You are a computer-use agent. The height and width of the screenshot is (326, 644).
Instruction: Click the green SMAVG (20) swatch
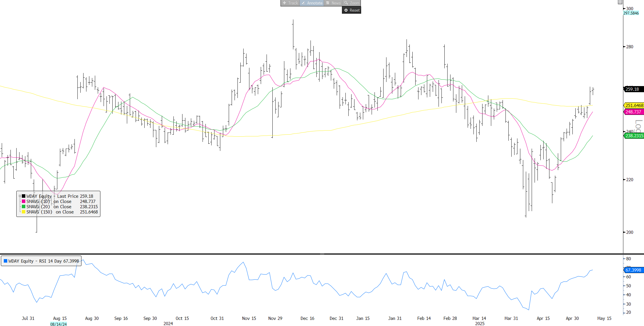click(24, 206)
